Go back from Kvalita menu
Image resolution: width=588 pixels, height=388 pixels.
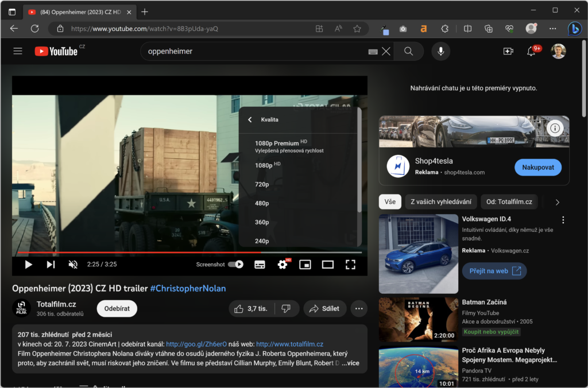[x=250, y=119]
